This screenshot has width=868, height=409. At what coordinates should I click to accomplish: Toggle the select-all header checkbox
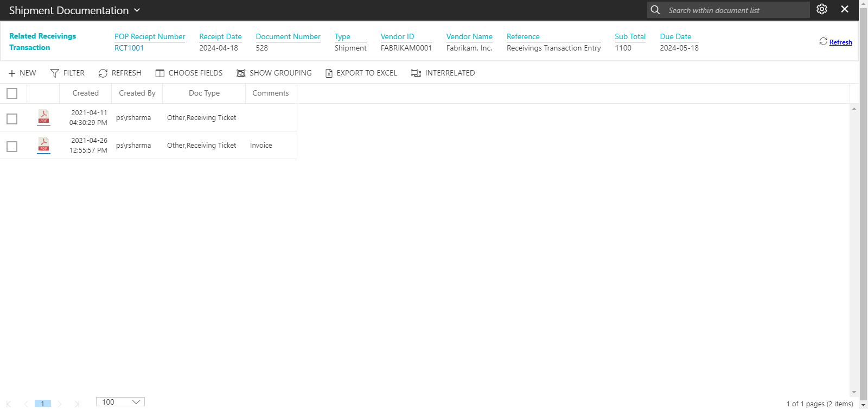tap(12, 93)
